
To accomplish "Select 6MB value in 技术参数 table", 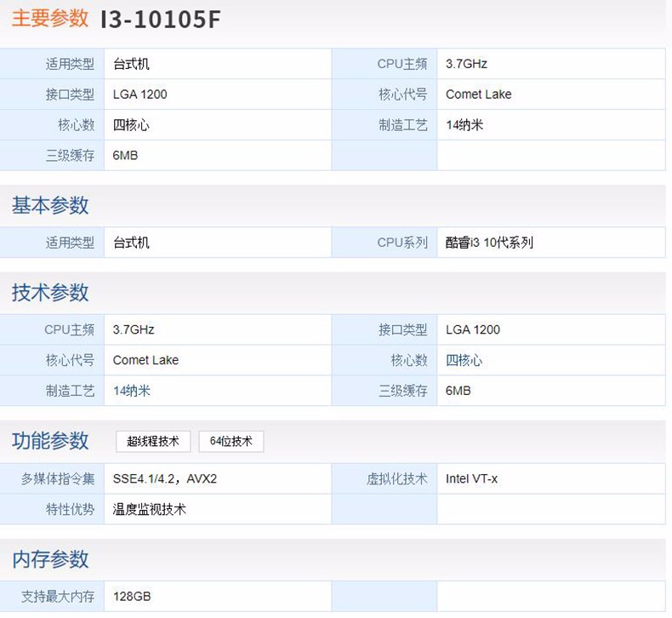I will (x=458, y=391).
